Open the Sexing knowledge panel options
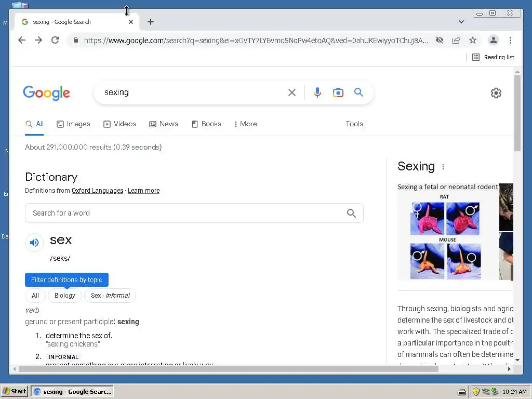This screenshot has width=532, height=399. click(443, 167)
